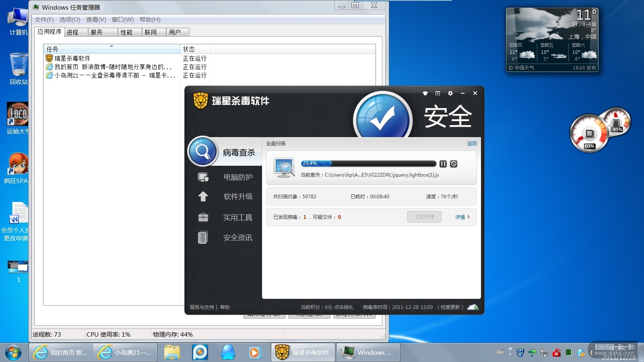Open Rising Antivirus settings gear
Image resolution: width=644 pixels, height=362 pixels.
(x=450, y=93)
